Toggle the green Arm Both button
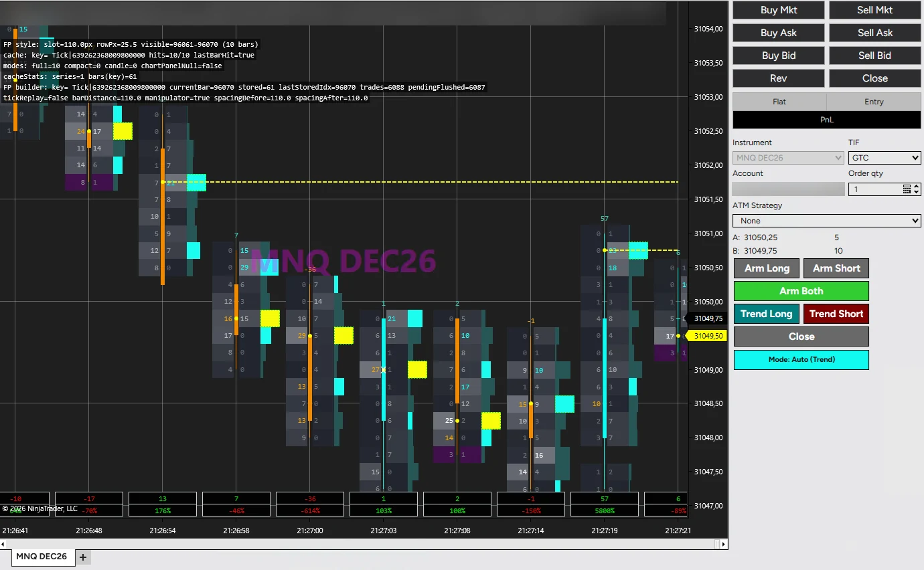 click(801, 291)
